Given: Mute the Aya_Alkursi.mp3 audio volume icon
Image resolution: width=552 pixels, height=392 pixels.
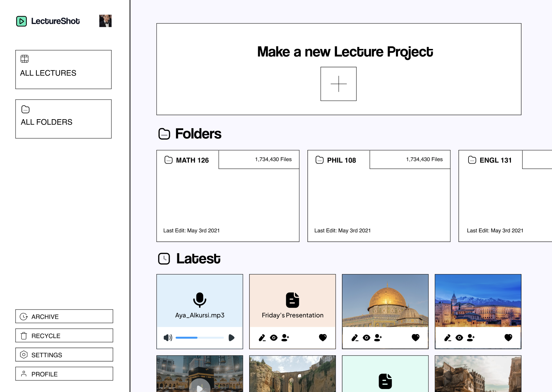Looking at the screenshot, I should pos(168,338).
